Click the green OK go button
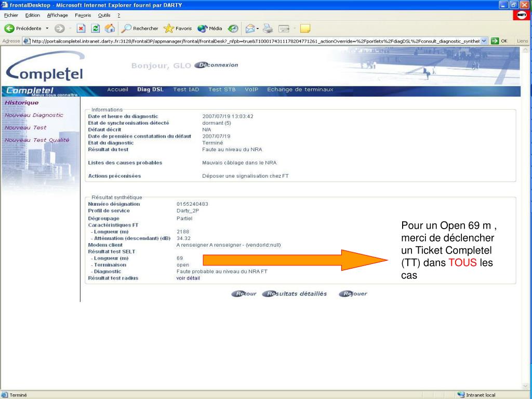532x399 pixels. coord(499,41)
